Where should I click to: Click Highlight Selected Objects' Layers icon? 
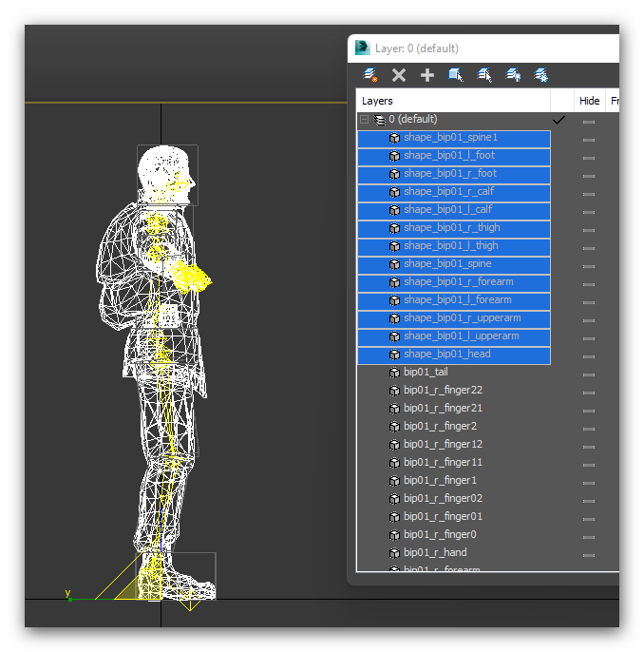click(x=484, y=75)
